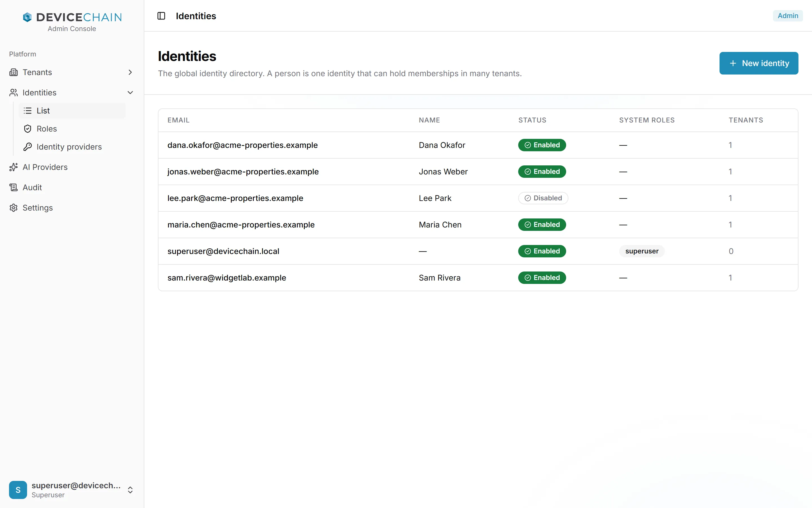This screenshot has height=508, width=812.
Task: Click the DeviceChain hexagon logo
Action: coord(27,17)
